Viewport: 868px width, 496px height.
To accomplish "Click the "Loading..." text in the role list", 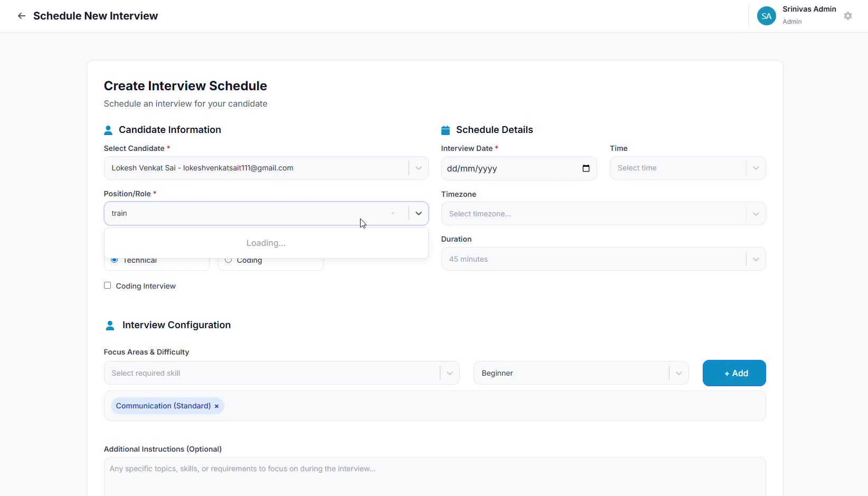I will coord(266,243).
